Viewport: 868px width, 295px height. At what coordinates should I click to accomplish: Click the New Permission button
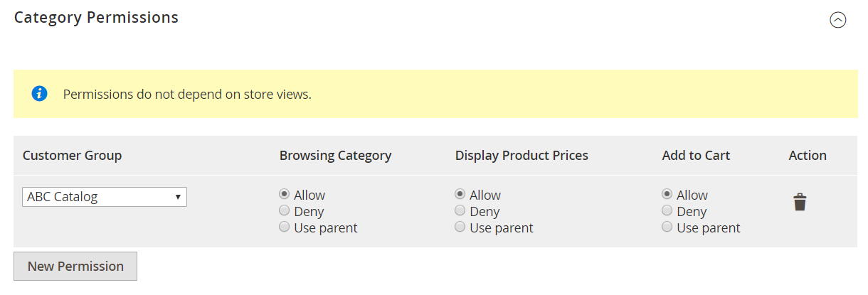point(75,267)
